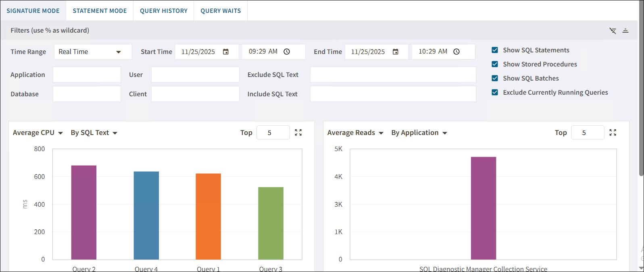Toggle Show Stored Procedures checkbox
The height and width of the screenshot is (272, 644).
click(x=495, y=64)
